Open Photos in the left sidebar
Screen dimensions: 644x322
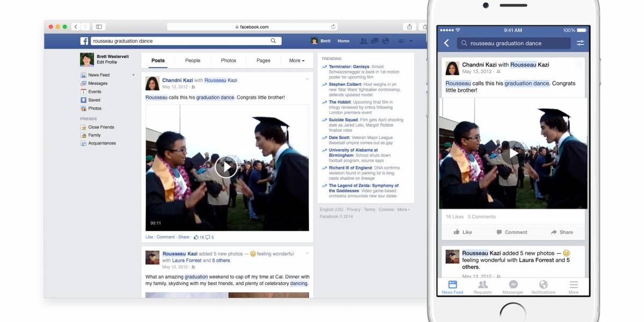coord(91,108)
